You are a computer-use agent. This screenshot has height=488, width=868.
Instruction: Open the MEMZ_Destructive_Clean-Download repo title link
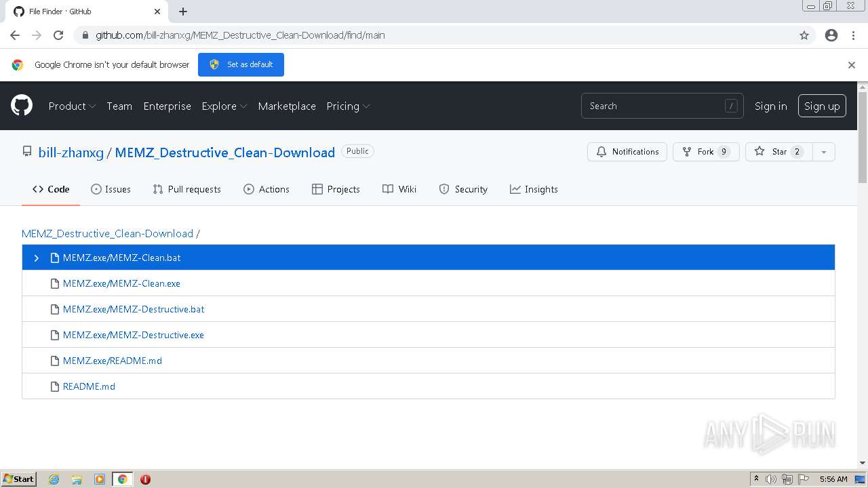pyautogui.click(x=225, y=152)
